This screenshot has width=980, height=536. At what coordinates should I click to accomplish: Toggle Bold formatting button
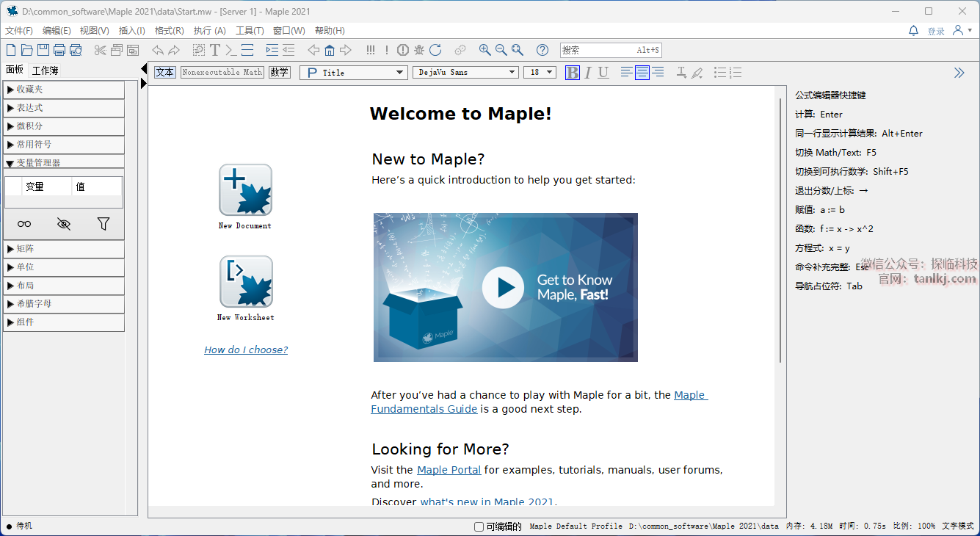point(573,72)
